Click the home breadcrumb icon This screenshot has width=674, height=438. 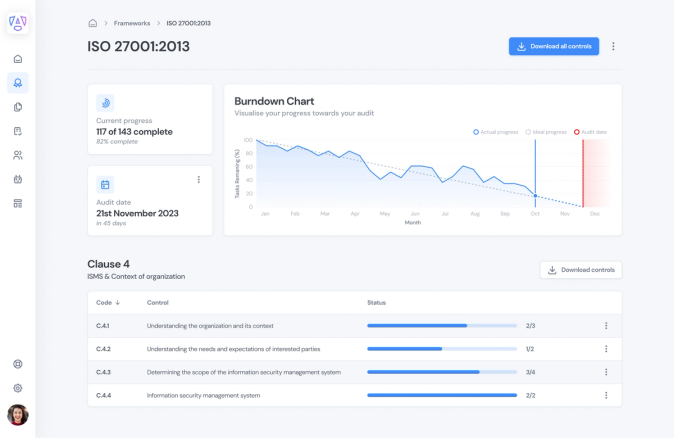pyautogui.click(x=92, y=23)
